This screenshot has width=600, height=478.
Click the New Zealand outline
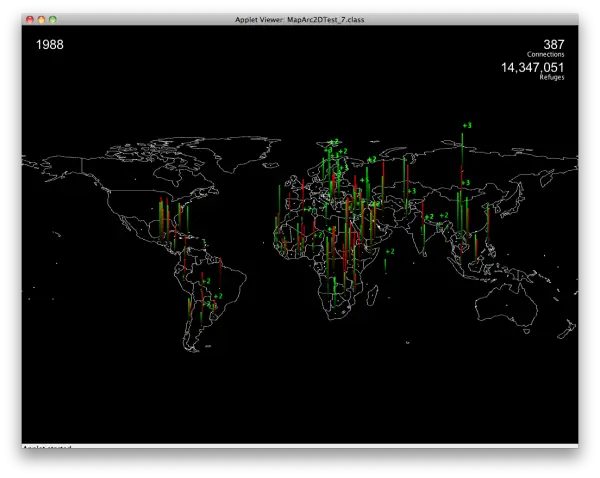[567, 330]
